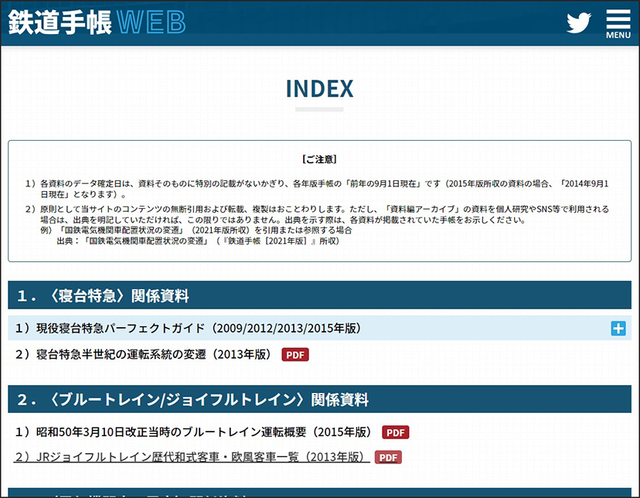Click the INDEX page heading
The image size is (640, 498).
[x=319, y=89]
